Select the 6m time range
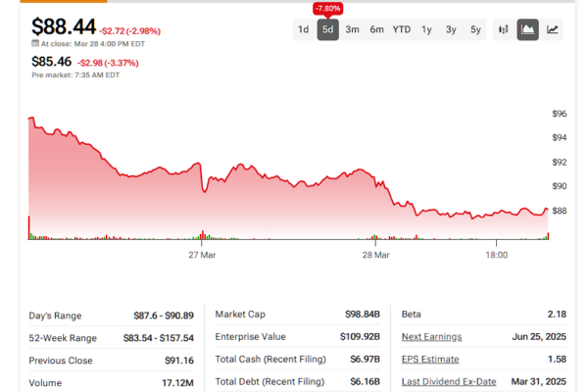The width and height of the screenshot is (588, 392). click(377, 29)
